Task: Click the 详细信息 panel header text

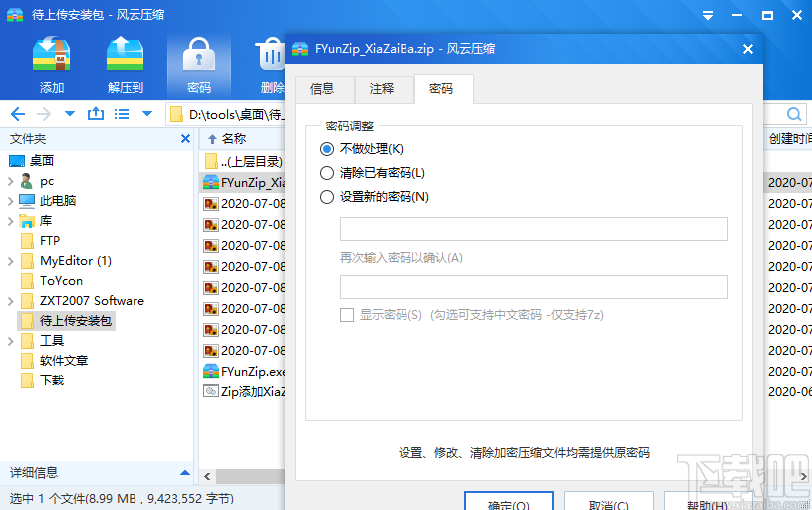Action: click(34, 472)
